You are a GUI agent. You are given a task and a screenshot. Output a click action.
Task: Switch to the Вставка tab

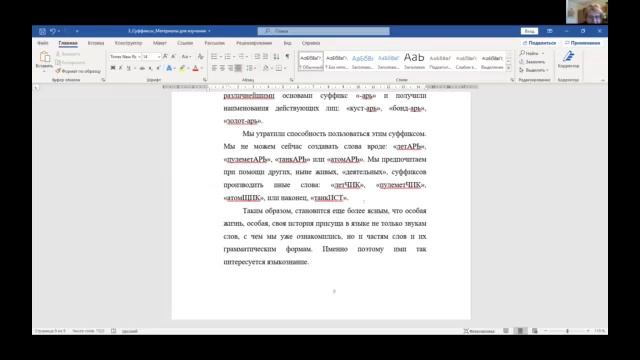pyautogui.click(x=96, y=43)
